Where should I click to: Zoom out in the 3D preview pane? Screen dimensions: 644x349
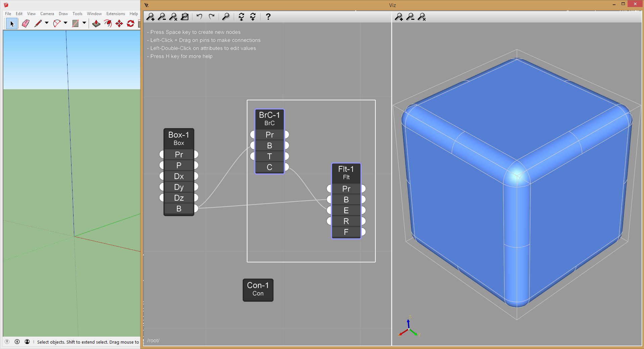[x=410, y=16]
